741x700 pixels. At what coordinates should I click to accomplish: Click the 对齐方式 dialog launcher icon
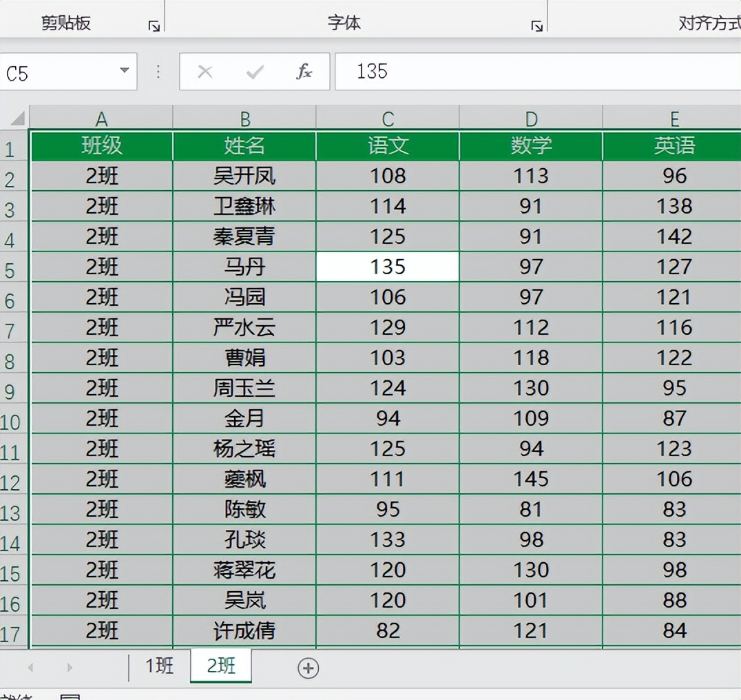pos(737,25)
